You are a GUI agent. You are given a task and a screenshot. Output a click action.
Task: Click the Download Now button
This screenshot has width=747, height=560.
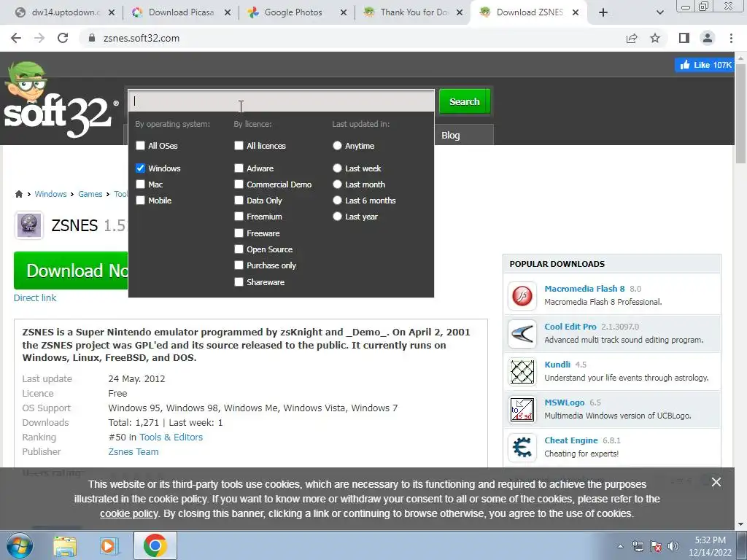pyautogui.click(x=71, y=271)
